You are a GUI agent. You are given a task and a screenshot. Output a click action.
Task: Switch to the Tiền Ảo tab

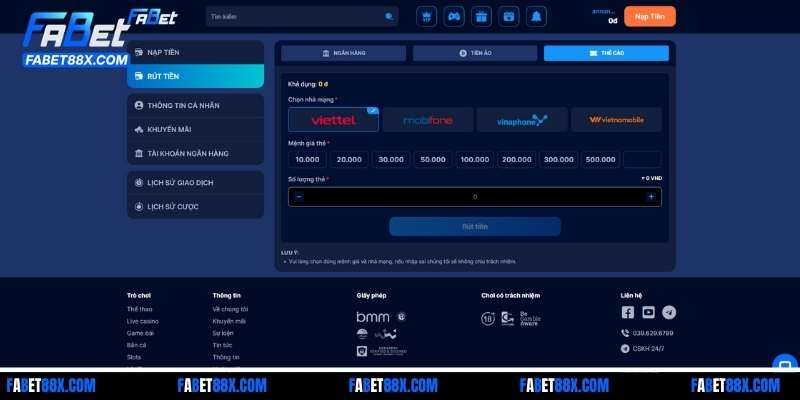point(475,53)
